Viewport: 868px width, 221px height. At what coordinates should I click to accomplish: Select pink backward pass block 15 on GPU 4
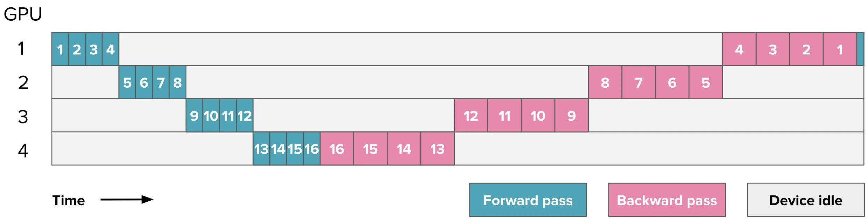click(370, 149)
